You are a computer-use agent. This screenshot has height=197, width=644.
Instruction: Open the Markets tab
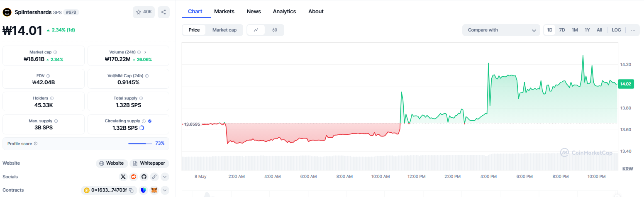pos(224,11)
